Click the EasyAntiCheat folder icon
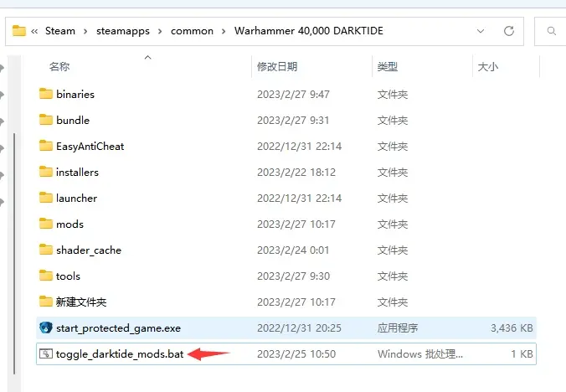Viewport: 566px width, 392px height. [x=46, y=146]
